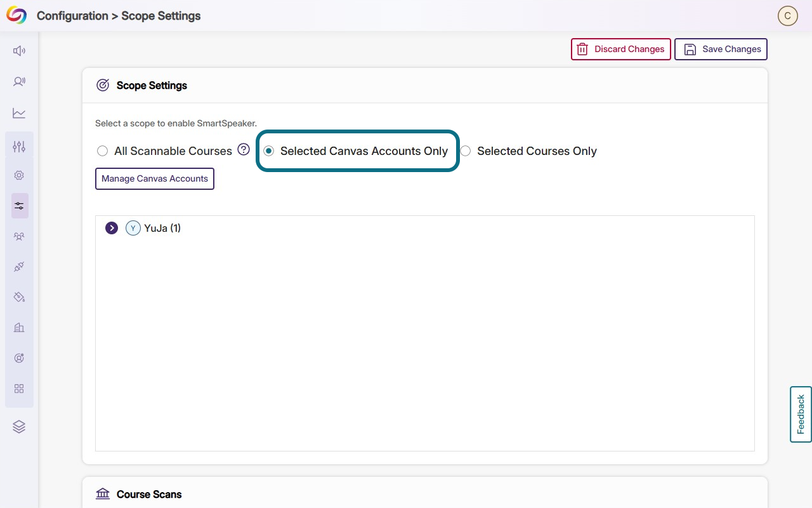Open the at-sign notification sidebar icon
The width and height of the screenshot is (812, 508).
click(x=19, y=358)
